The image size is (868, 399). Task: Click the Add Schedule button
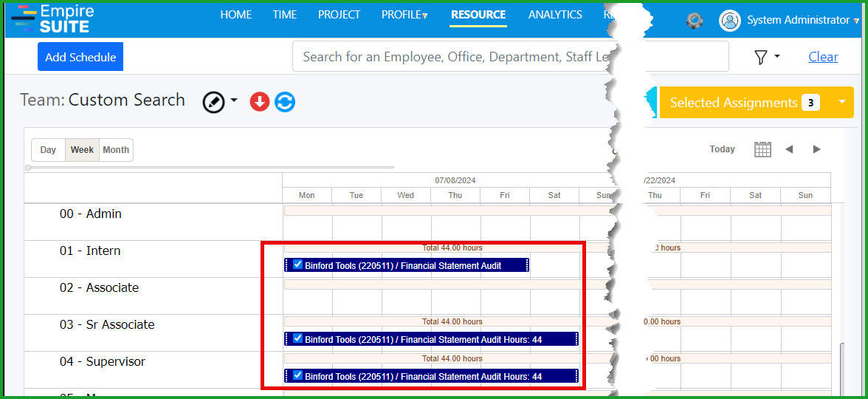click(80, 57)
